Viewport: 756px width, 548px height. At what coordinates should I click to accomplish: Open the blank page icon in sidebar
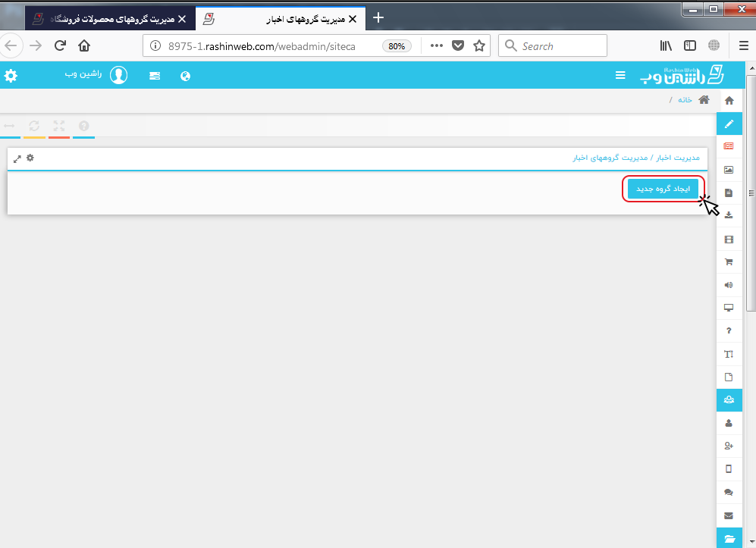[x=729, y=377]
